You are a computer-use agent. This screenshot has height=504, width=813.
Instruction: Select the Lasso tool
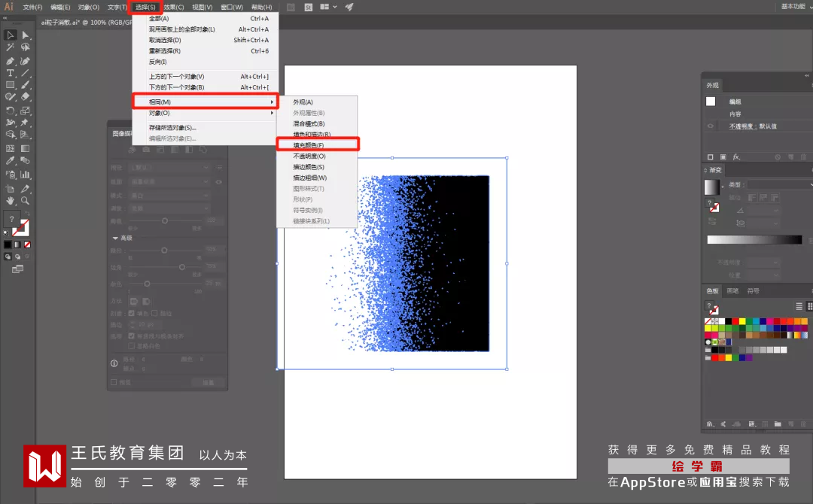pos(26,47)
